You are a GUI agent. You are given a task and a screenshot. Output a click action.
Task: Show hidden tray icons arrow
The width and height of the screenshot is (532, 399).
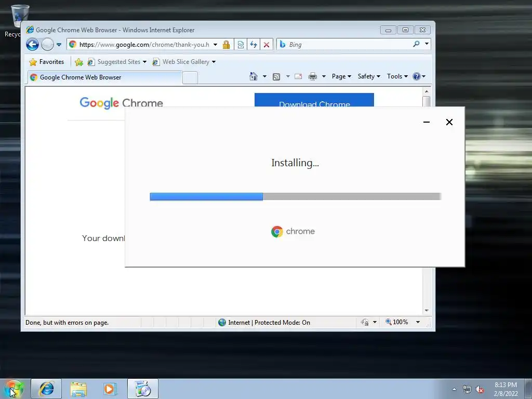454,389
